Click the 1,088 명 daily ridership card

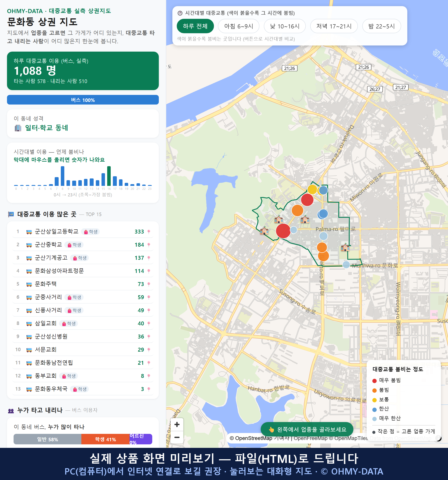[83, 71]
